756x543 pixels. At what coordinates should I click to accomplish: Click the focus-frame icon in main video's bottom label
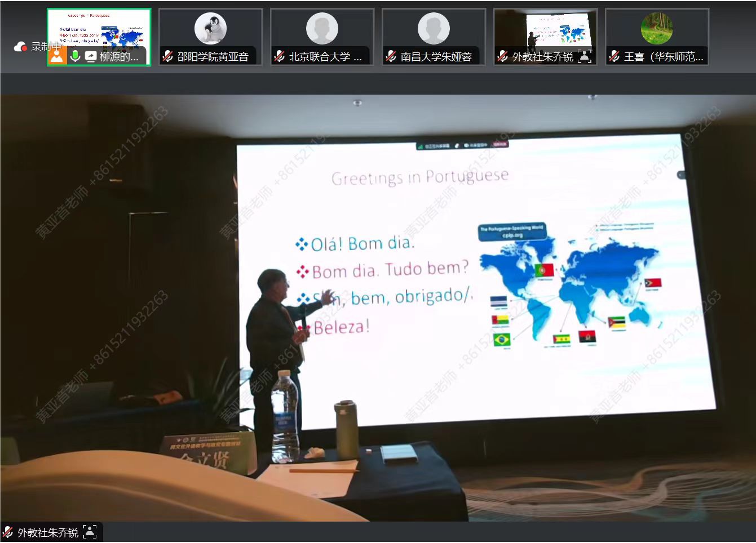tap(90, 532)
